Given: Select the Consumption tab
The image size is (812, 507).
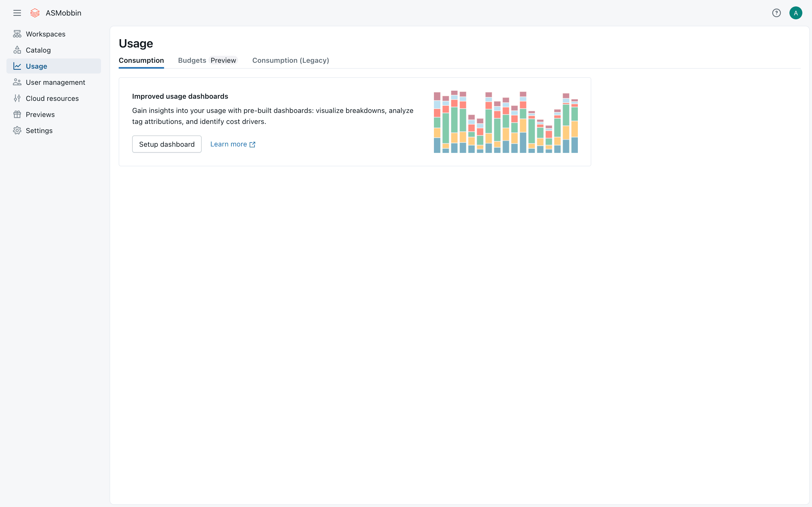Looking at the screenshot, I should (x=141, y=60).
